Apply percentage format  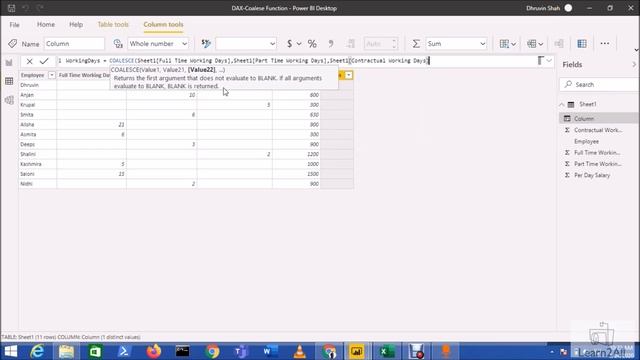(312, 44)
